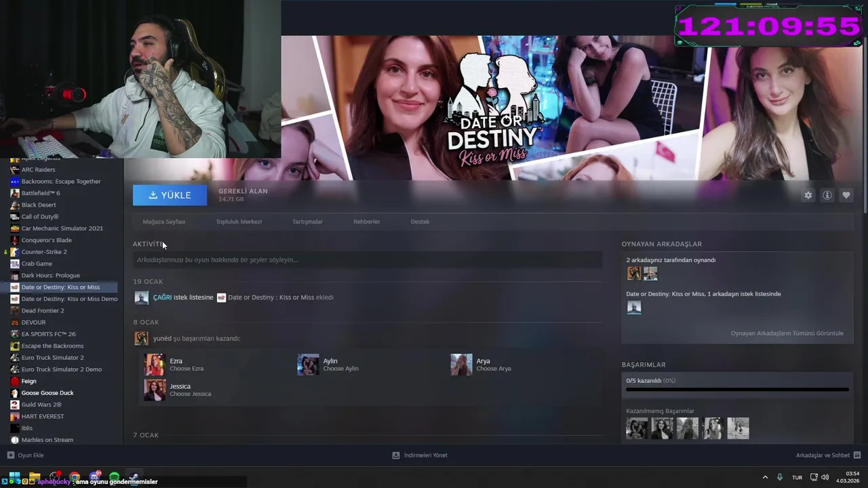This screenshot has height=488, width=868.
Task: Select Crab Game library icon
Action: point(15,264)
